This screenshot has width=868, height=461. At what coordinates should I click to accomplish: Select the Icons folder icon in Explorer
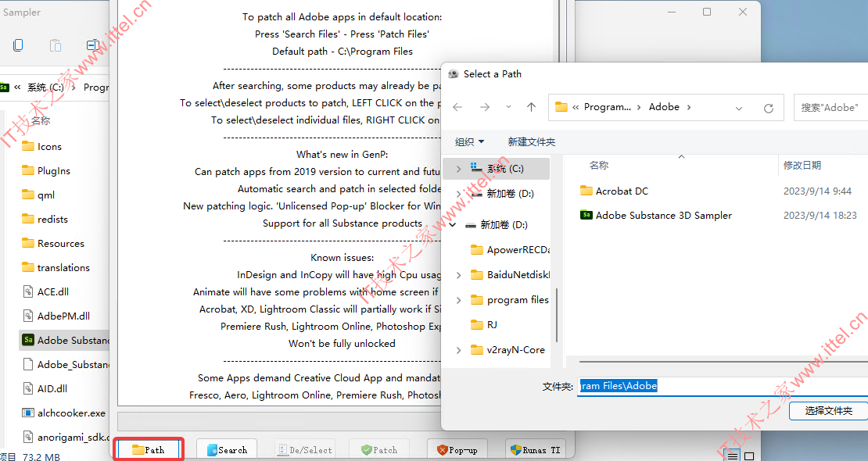coord(27,146)
